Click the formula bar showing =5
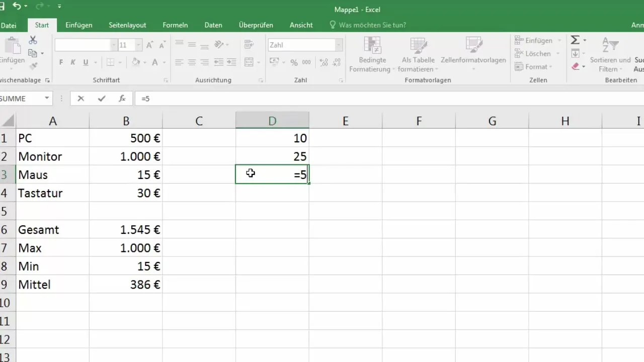644x362 pixels. [x=389, y=99]
